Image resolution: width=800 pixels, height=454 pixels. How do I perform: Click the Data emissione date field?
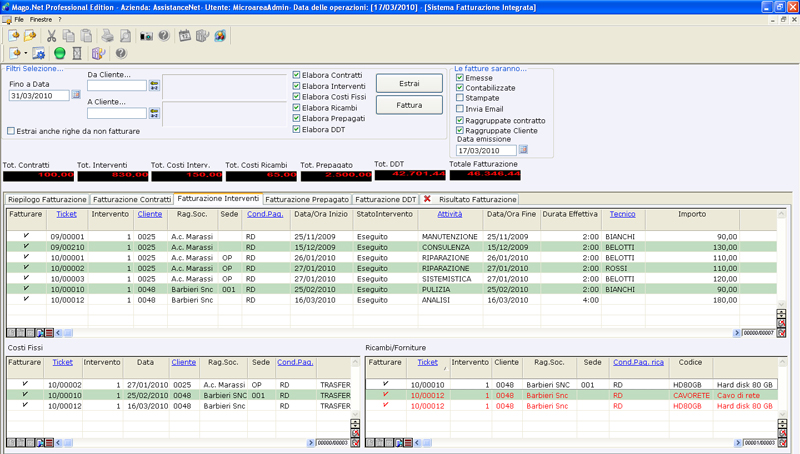(x=486, y=150)
